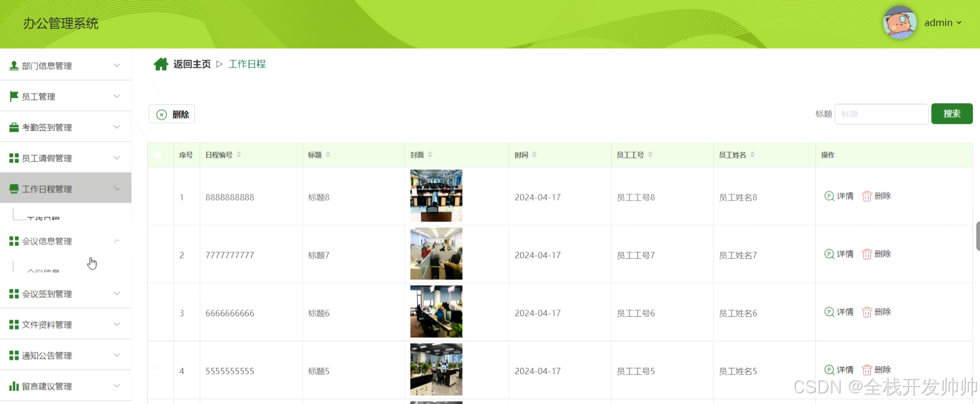The image size is (980, 404).
Task: Click the batch 删除 button above table
Action: [x=172, y=114]
